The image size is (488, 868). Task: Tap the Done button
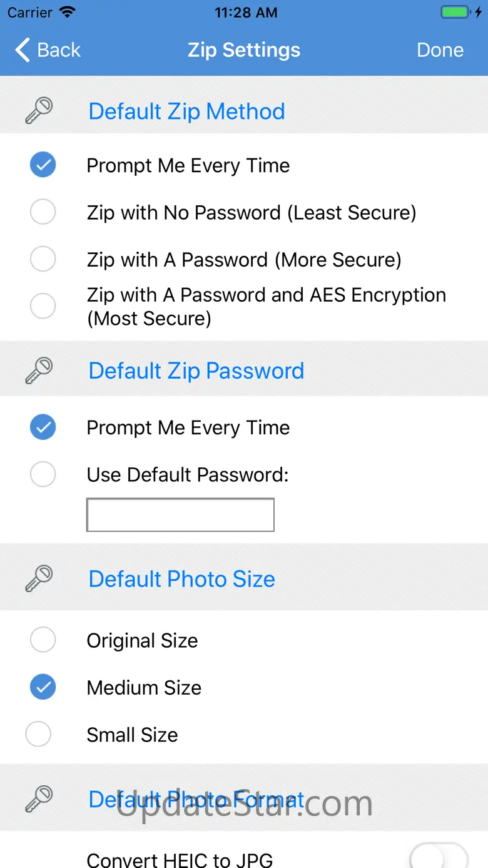(x=440, y=50)
